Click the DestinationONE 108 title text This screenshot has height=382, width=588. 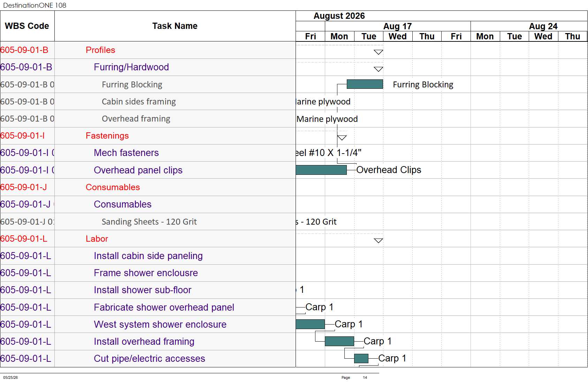click(35, 5)
